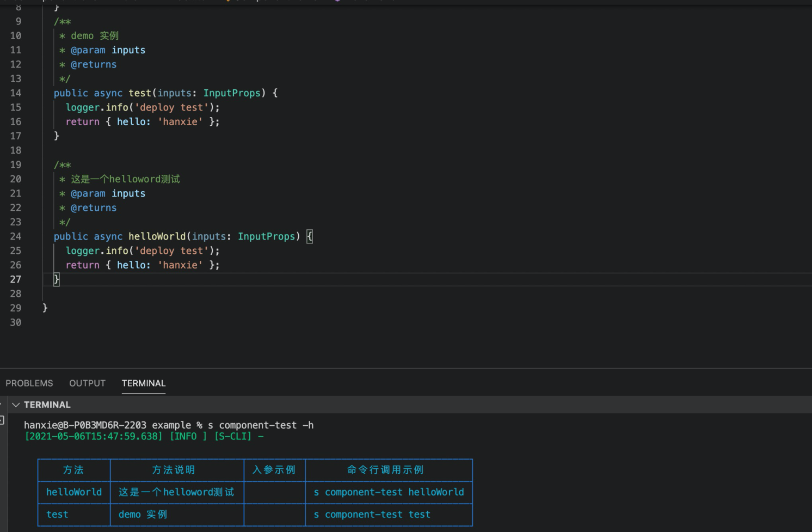
Task: Click the '这是一个helloword测试' table cell in terminal
Action: [x=176, y=492]
